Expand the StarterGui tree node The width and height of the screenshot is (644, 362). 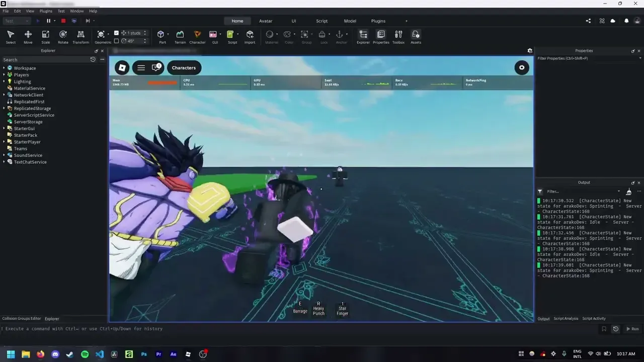[4, 128]
